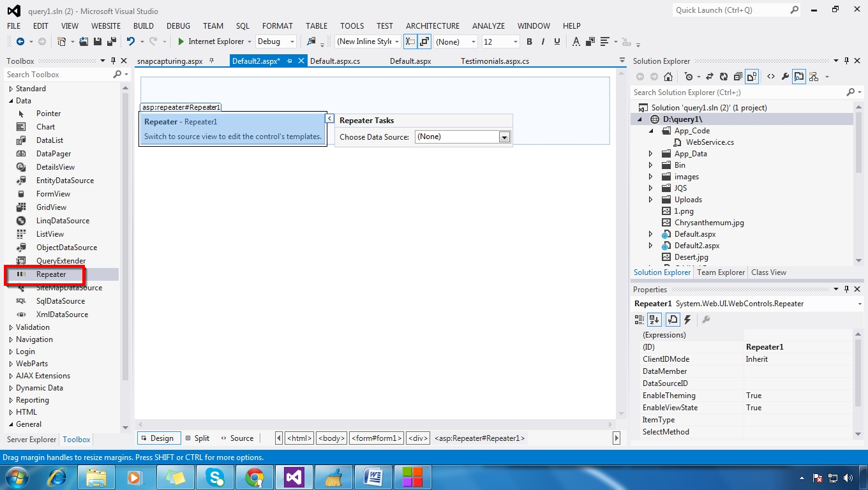Collapse the App_Code folder in Solution Explorer

651,131
